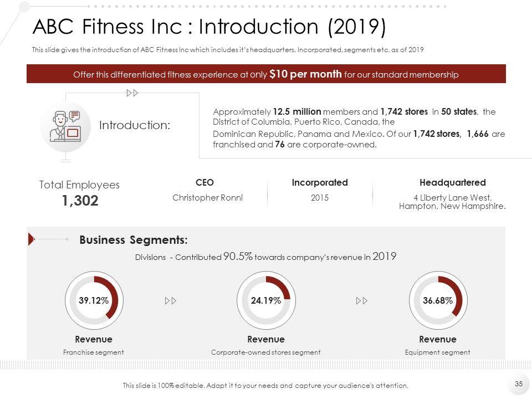
Task: Click the Headquartered heading
Action: pos(453,182)
